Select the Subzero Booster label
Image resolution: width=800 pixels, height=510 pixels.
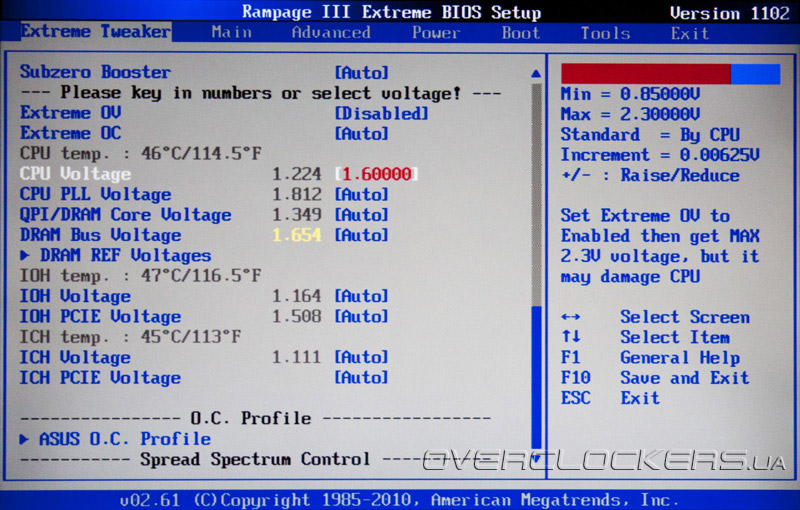pos(95,72)
